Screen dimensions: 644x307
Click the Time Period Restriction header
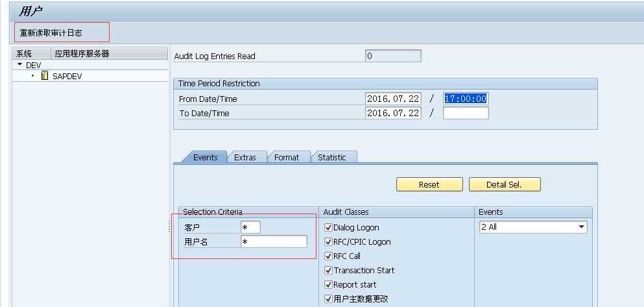tap(219, 84)
